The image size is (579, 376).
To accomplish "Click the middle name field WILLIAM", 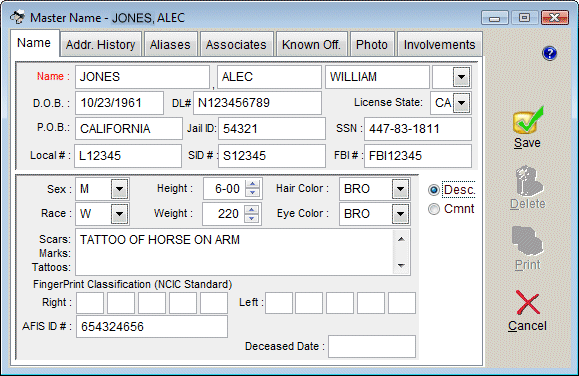I will (377, 77).
